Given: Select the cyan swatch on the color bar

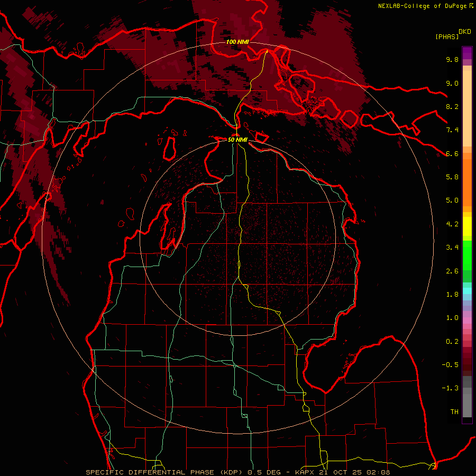Looking at the screenshot, I should 467,291.
